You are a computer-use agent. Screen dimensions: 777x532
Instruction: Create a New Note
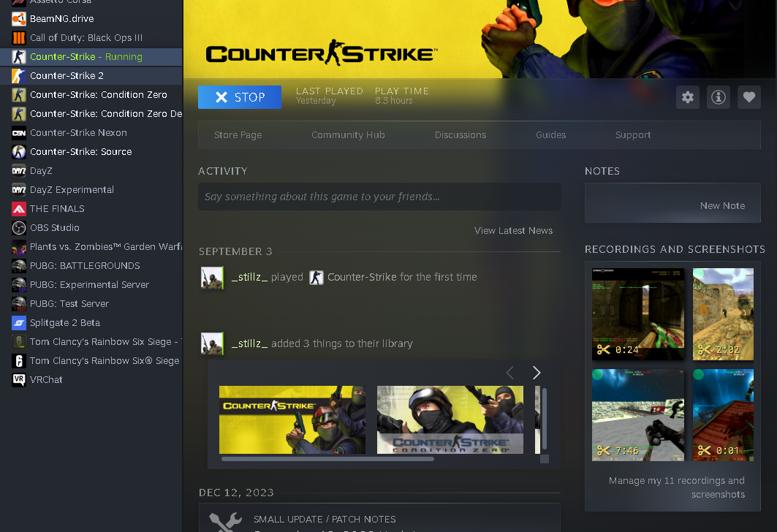point(722,205)
